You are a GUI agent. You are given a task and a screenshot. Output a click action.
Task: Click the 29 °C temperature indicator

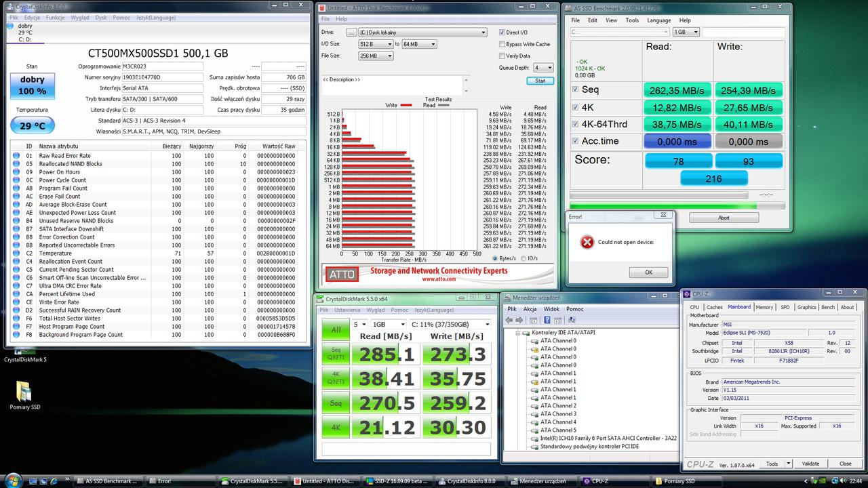tap(32, 125)
